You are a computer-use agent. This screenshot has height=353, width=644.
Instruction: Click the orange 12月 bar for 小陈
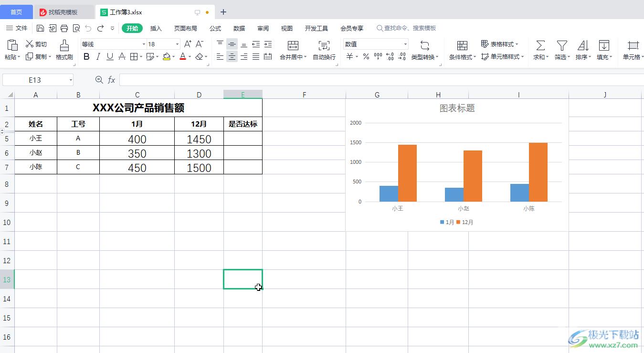(538, 172)
